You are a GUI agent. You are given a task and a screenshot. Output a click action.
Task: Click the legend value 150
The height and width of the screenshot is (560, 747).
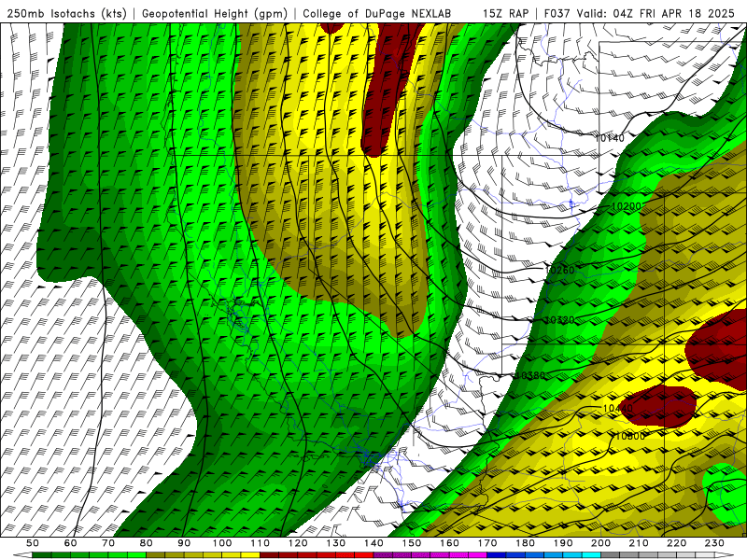coord(412,543)
